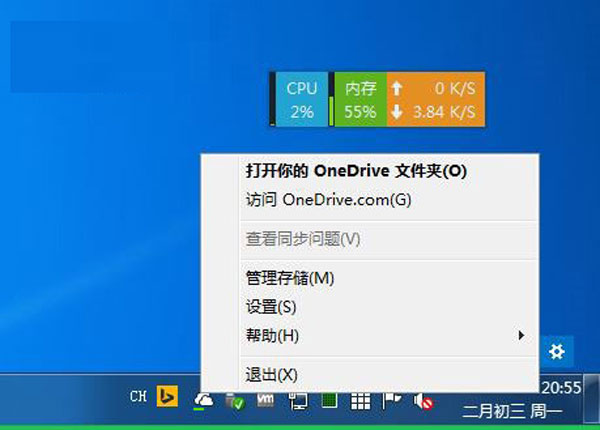Click the gear settings icon

(x=556, y=351)
